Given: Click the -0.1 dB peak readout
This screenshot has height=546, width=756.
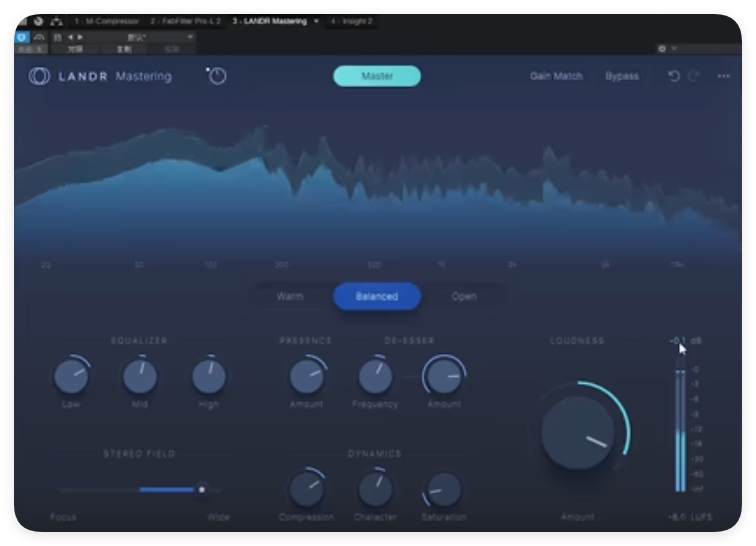Looking at the screenshot, I should point(685,341).
